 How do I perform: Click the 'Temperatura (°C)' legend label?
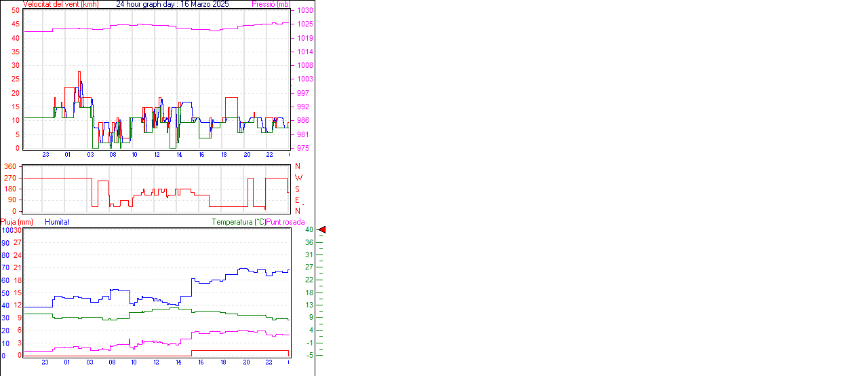[239, 222]
